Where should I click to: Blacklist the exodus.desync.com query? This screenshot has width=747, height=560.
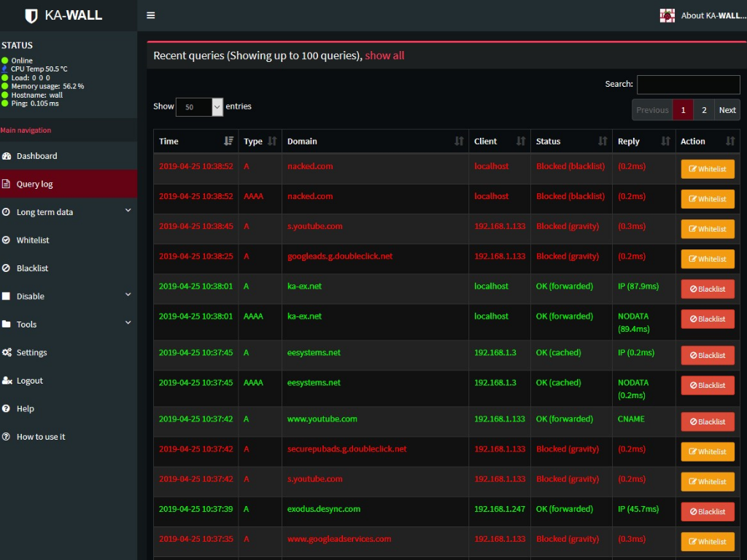tap(708, 512)
